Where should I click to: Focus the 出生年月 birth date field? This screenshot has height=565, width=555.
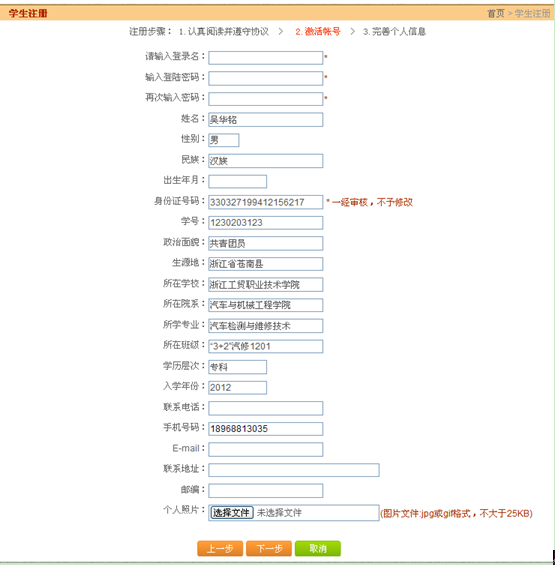pos(237,181)
